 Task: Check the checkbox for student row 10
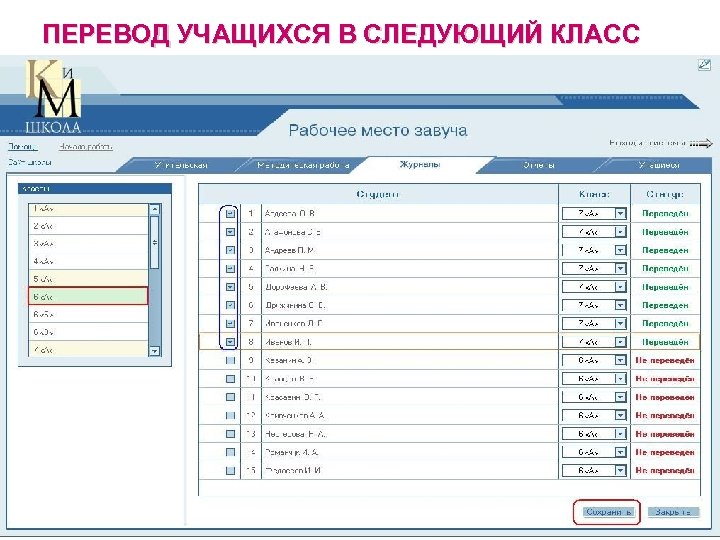pyautogui.click(x=231, y=379)
